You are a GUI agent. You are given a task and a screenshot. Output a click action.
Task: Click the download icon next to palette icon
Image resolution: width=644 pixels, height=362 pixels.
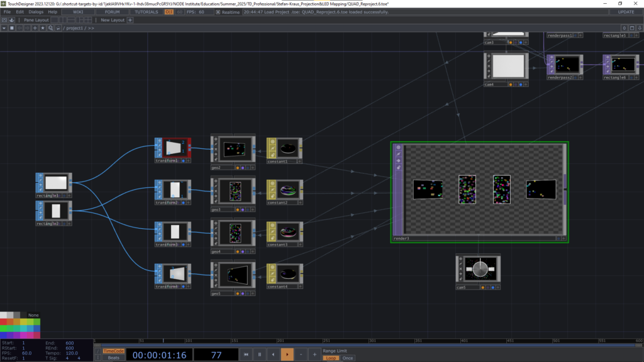click(x=12, y=19)
